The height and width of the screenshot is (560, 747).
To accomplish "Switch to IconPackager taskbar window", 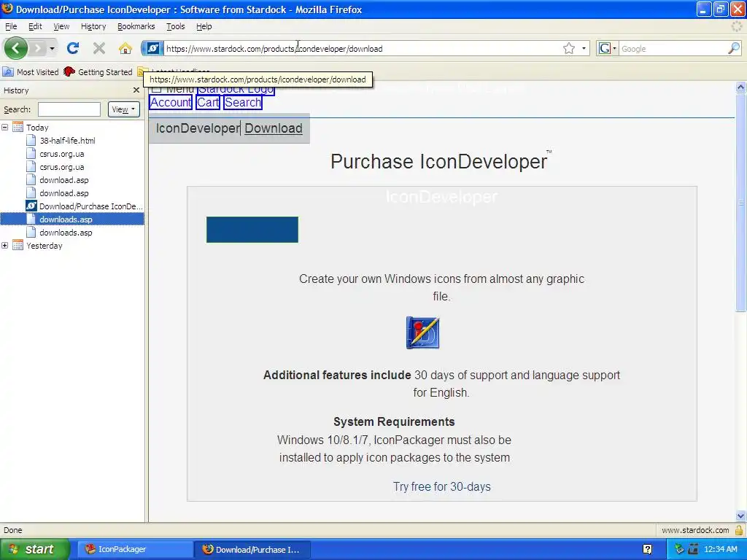I will [x=134, y=549].
